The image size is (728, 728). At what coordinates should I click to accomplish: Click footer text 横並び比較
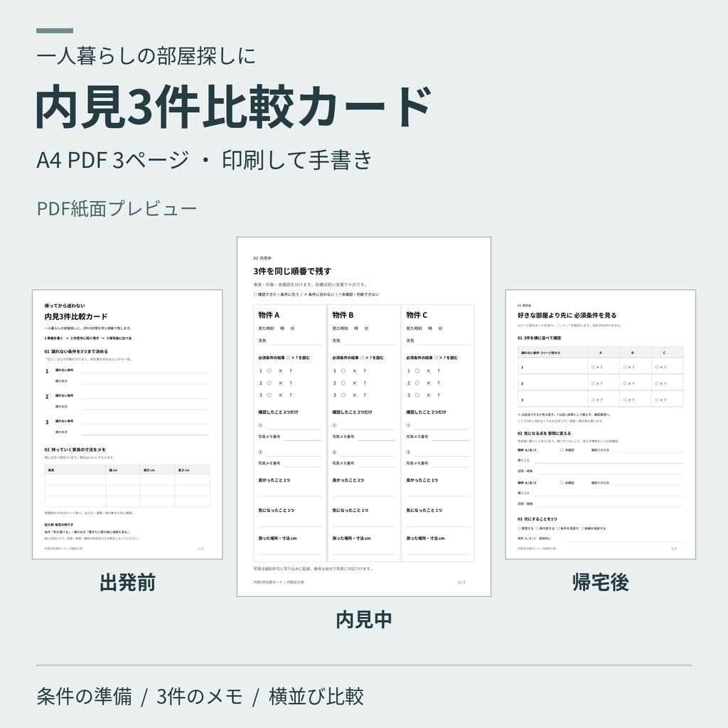[x=316, y=697]
